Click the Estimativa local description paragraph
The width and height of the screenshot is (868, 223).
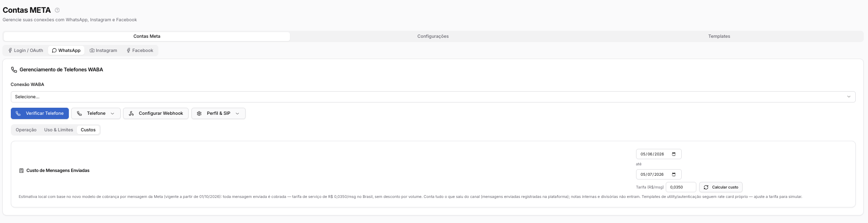(x=410, y=197)
